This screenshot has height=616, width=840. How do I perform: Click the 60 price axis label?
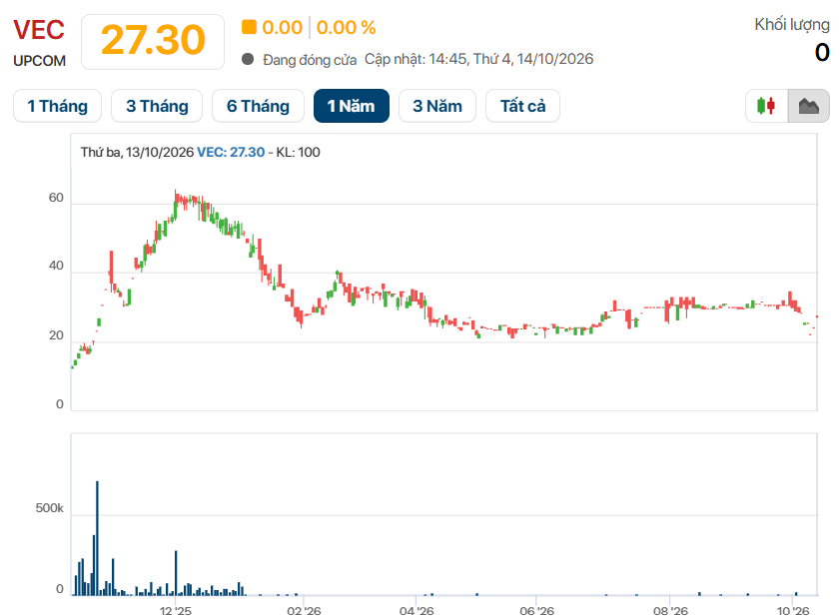(56, 198)
